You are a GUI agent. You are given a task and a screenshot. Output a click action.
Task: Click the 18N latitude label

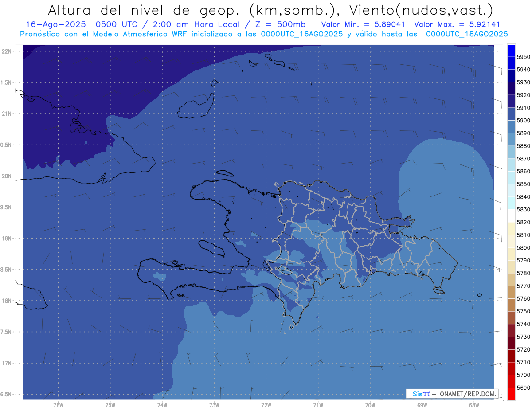pyautogui.click(x=7, y=301)
